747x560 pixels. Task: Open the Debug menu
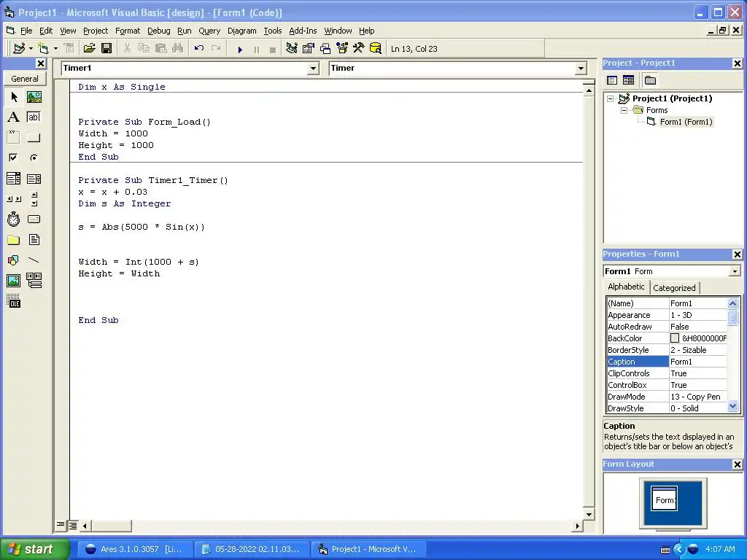click(158, 31)
